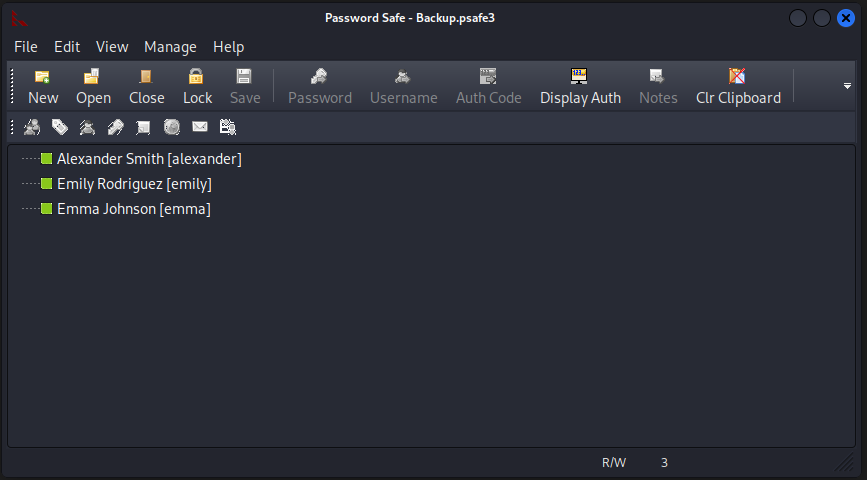The width and height of the screenshot is (867, 480).
Task: Click the Password drag icon (key)
Action: click(x=116, y=127)
